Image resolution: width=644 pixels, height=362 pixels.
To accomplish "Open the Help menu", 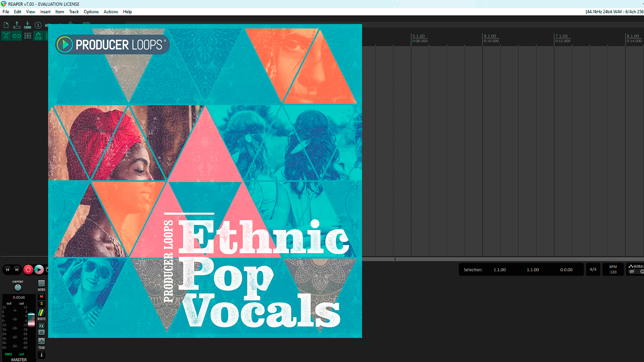I will [127, 12].
